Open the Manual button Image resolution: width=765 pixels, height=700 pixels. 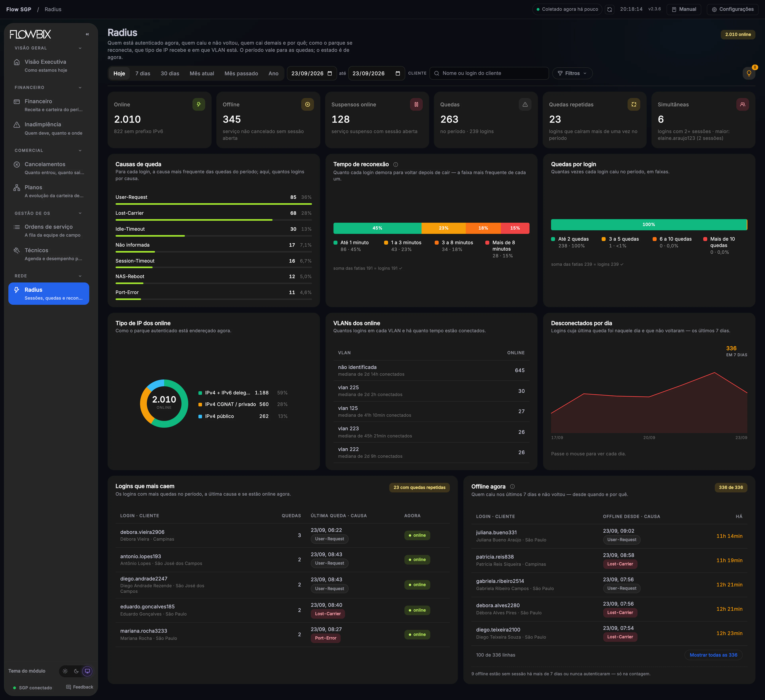684,10
